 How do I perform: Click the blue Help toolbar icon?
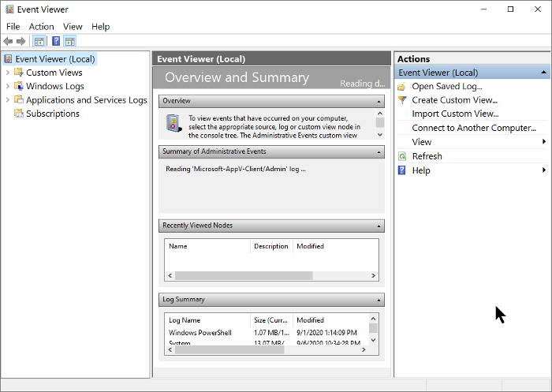(x=56, y=41)
